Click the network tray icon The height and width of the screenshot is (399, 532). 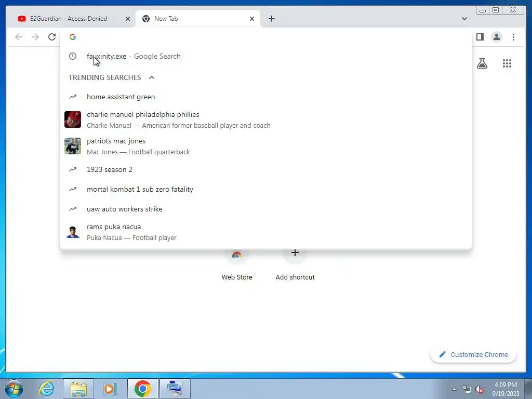467,389
